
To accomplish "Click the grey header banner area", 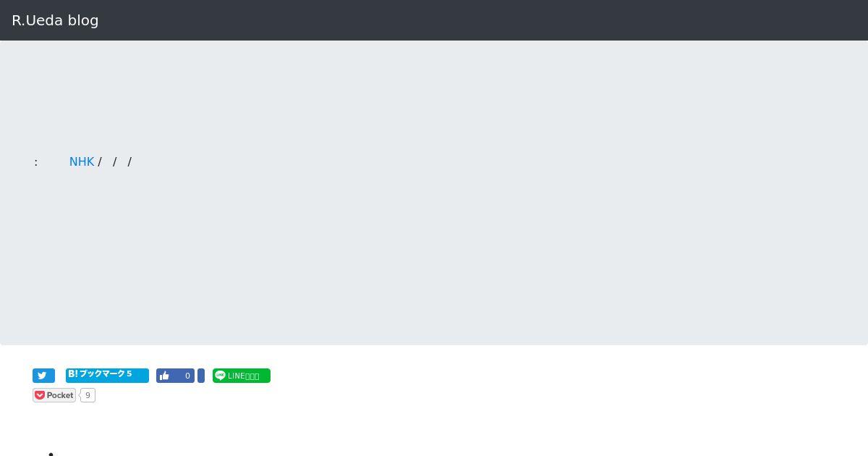I will tap(434, 193).
